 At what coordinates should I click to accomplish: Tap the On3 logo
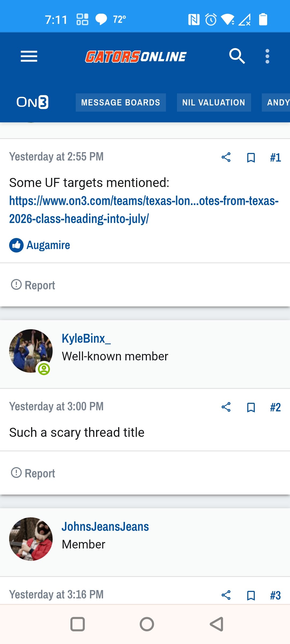(32, 102)
